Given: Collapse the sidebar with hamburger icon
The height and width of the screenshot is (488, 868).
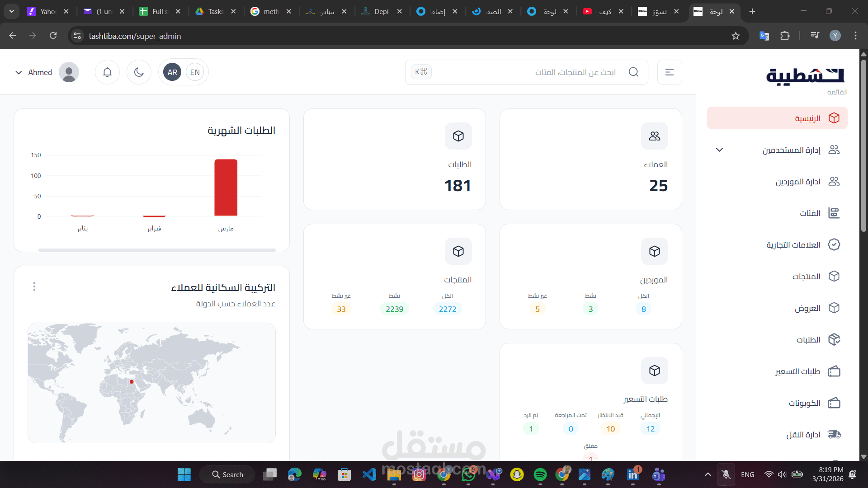Looking at the screenshot, I should 669,72.
